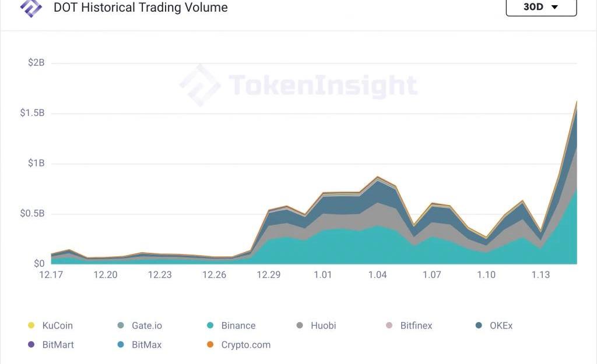Image resolution: width=597 pixels, height=364 pixels.
Task: Toggle KuCoin legend series
Action: tap(57, 326)
